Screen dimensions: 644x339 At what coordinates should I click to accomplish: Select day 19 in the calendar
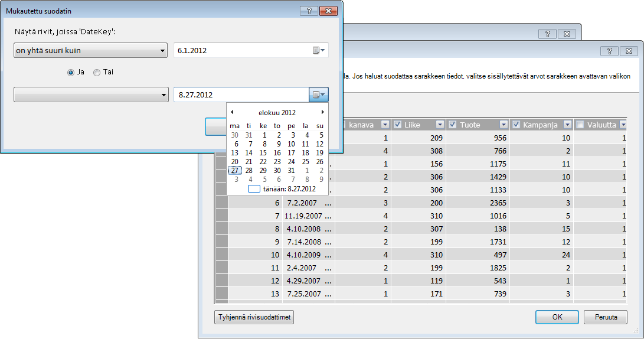tap(319, 153)
